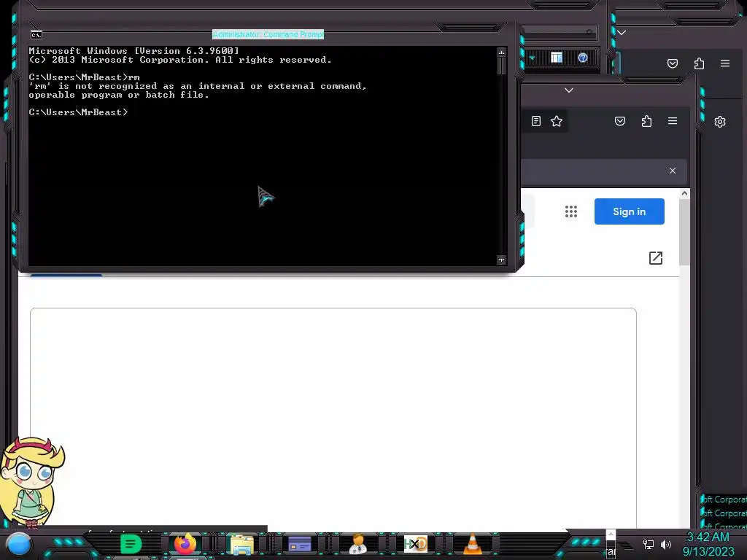This screenshot has width=747, height=560.
Task: Bookmark this page with the star icon
Action: (x=557, y=121)
